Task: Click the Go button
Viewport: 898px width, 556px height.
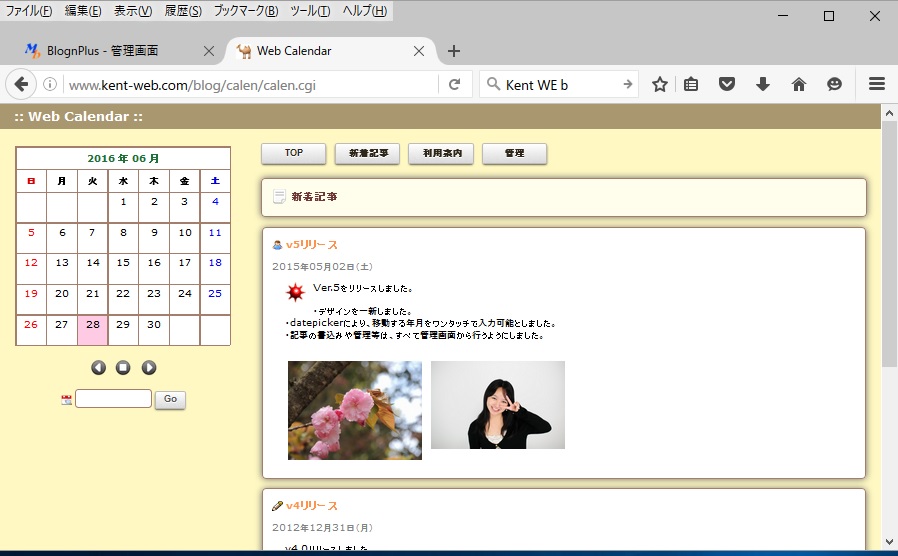Action: pyautogui.click(x=170, y=399)
